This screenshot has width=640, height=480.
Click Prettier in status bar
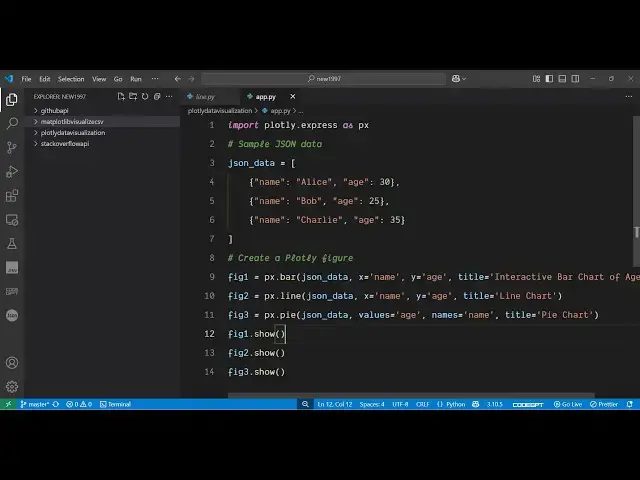coord(604,404)
